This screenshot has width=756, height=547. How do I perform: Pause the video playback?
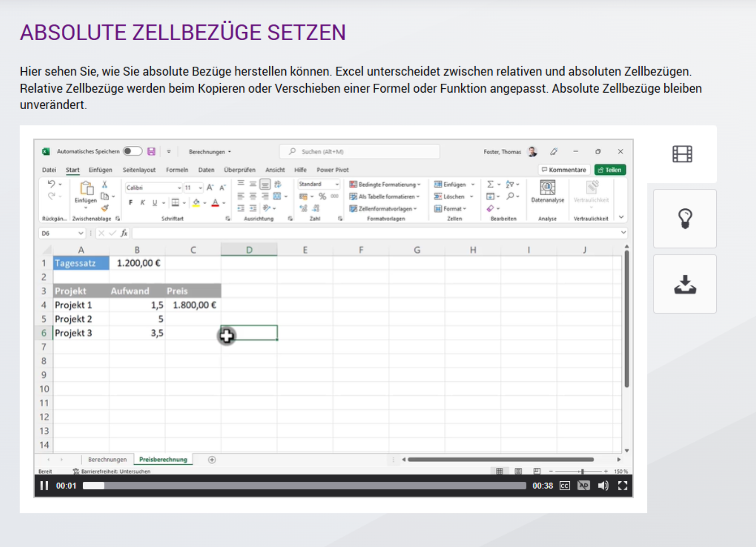(x=44, y=486)
